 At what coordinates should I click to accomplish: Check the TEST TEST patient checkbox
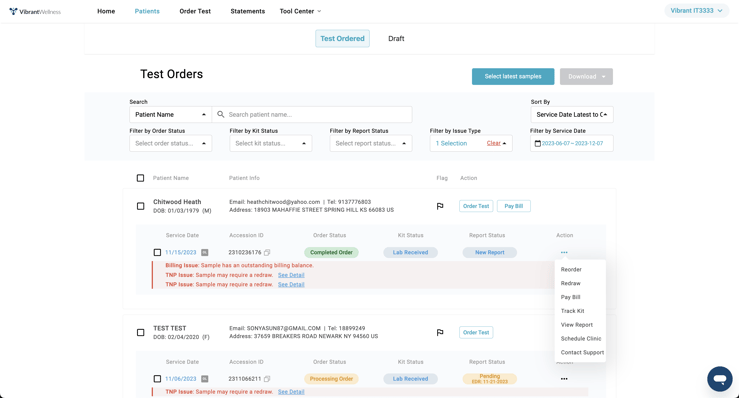pyautogui.click(x=140, y=332)
